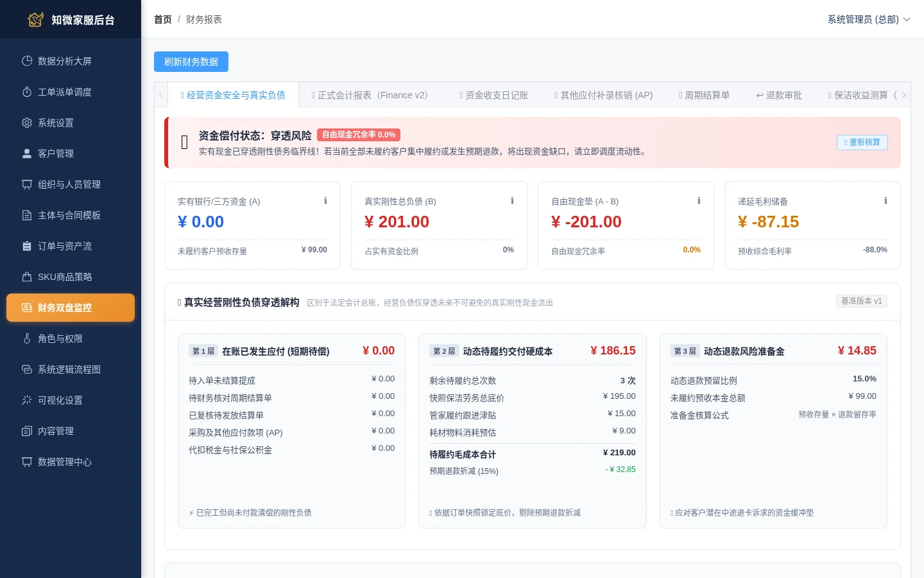Click the ¥ -201.00 free cash value
924x578 pixels.
click(x=586, y=222)
